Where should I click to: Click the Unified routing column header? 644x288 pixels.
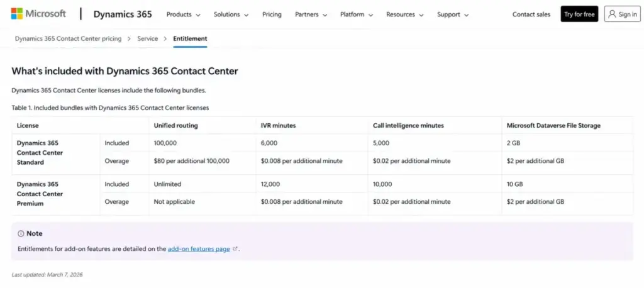click(x=176, y=126)
